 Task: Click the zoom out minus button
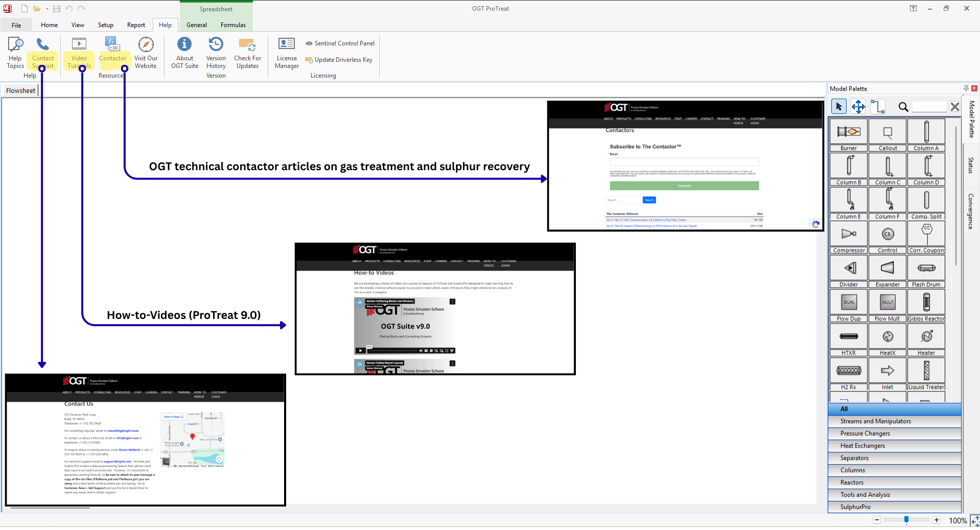(x=877, y=520)
